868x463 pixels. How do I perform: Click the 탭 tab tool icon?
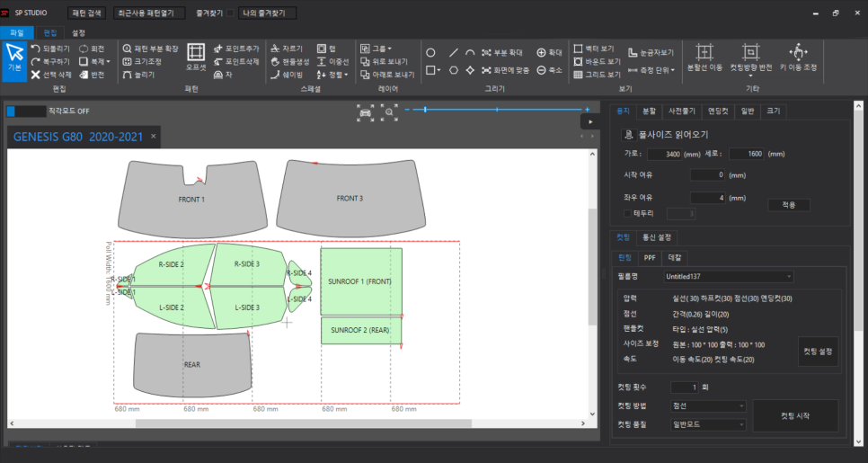click(323, 49)
